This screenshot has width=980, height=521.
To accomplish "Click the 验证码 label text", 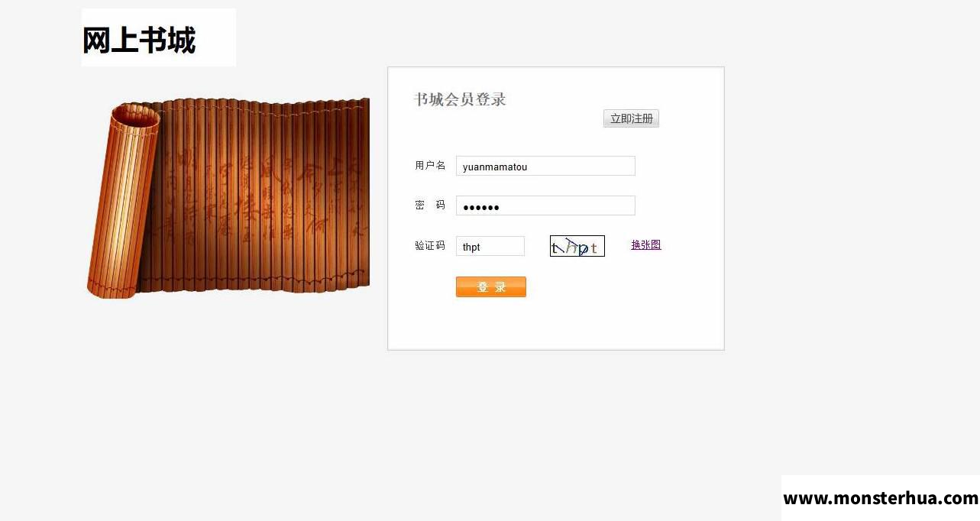I will pyautogui.click(x=430, y=246).
